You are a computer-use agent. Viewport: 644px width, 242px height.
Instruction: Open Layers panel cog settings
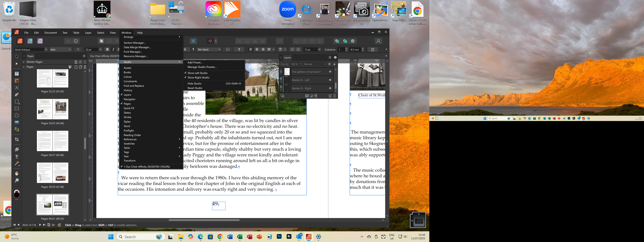click(329, 64)
